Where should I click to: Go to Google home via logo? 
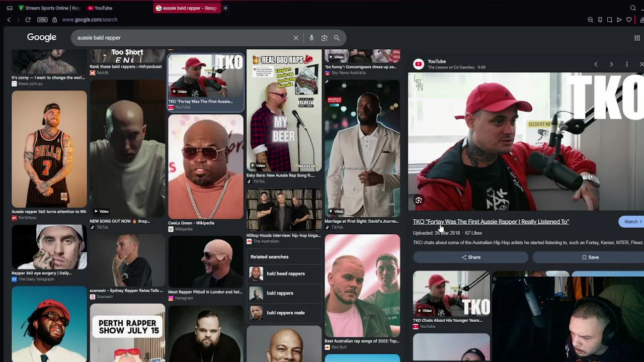pyautogui.click(x=42, y=37)
